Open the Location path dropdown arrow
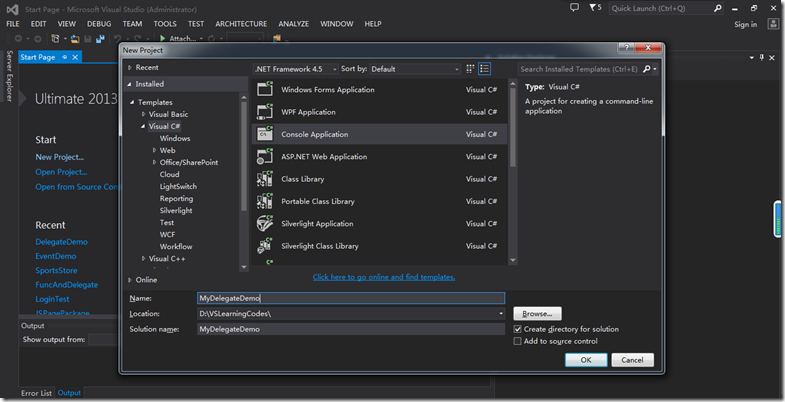 (x=501, y=314)
